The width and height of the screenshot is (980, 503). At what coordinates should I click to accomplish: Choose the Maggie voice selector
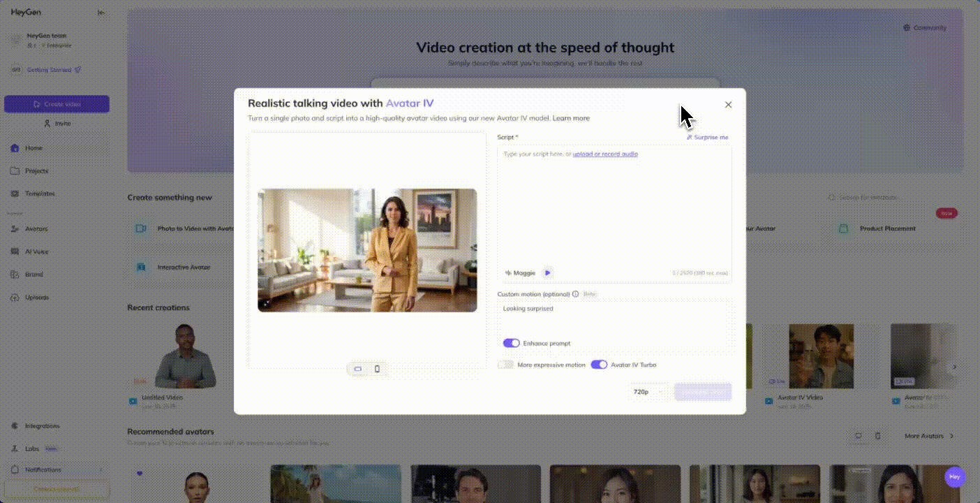520,272
